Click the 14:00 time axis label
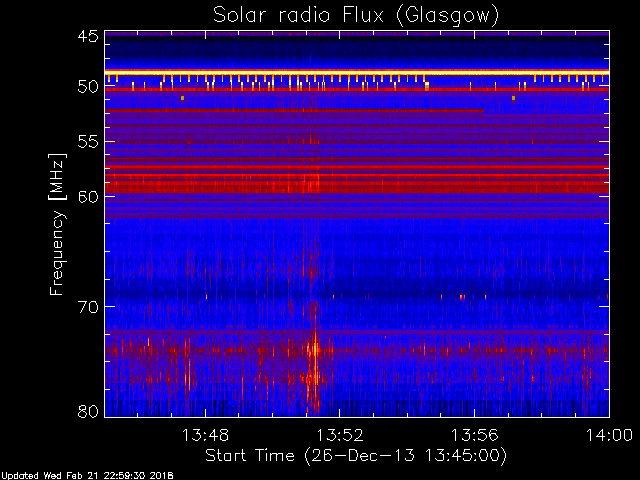 click(609, 435)
